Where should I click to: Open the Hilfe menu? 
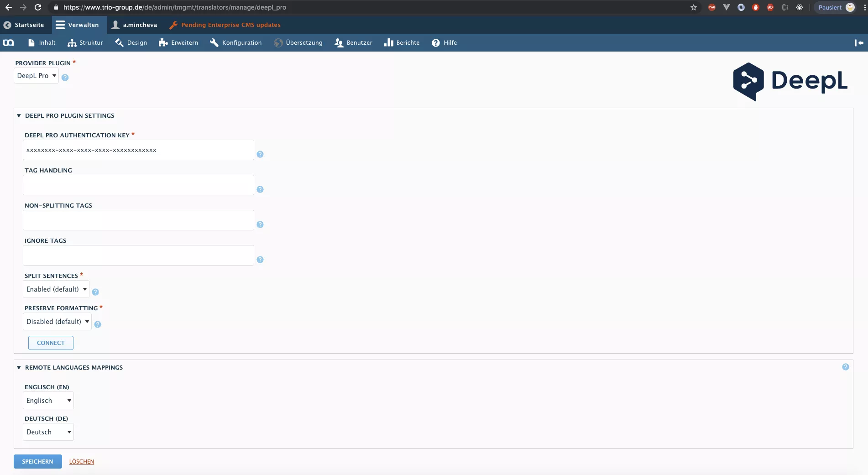tap(444, 42)
